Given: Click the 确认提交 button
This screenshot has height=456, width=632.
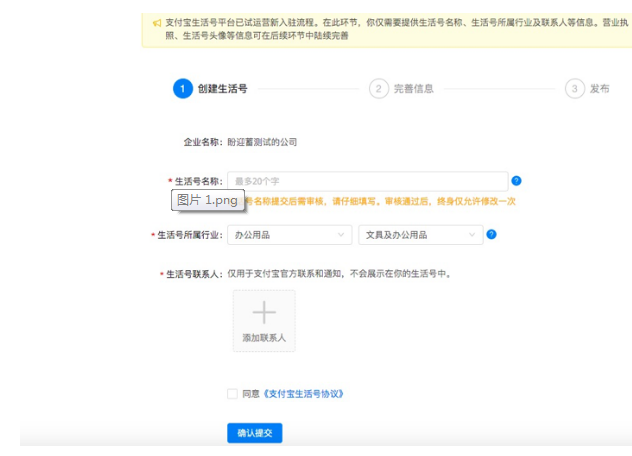Looking at the screenshot, I should tap(254, 433).
